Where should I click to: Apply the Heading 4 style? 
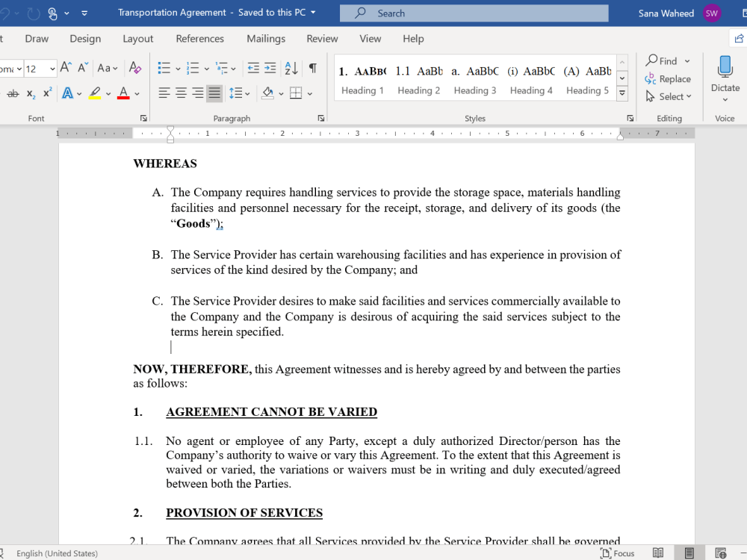(531, 80)
